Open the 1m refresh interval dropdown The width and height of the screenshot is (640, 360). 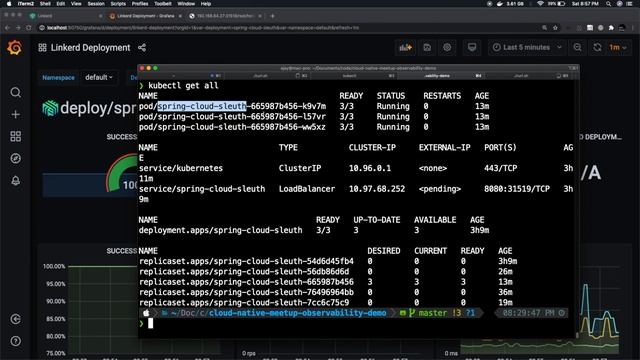pyautogui.click(x=618, y=47)
